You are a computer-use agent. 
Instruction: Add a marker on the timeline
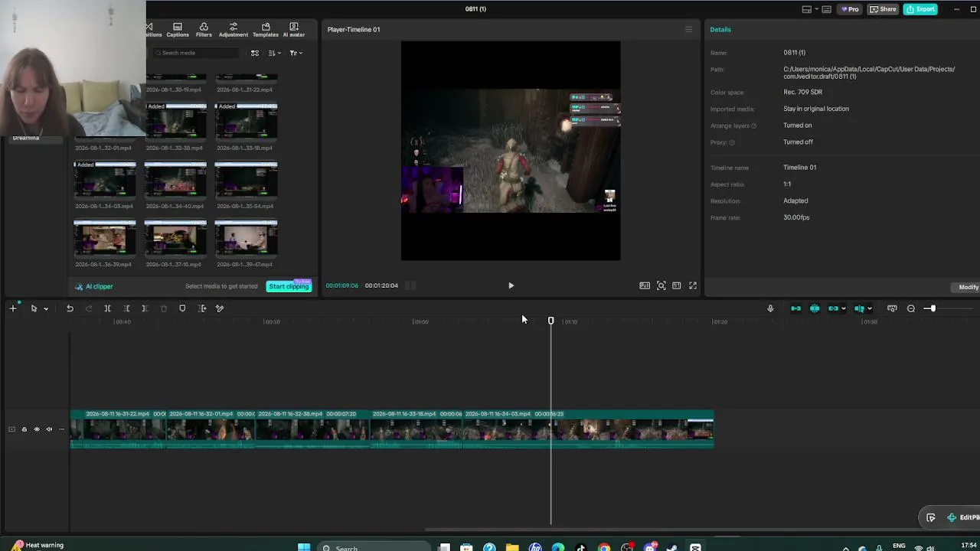click(x=182, y=308)
